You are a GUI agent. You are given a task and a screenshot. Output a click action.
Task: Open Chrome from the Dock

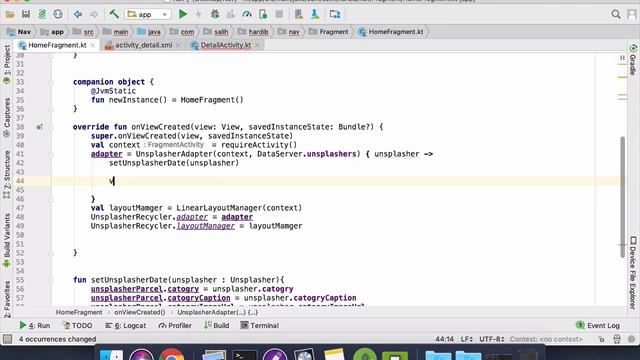[x=171, y=354]
